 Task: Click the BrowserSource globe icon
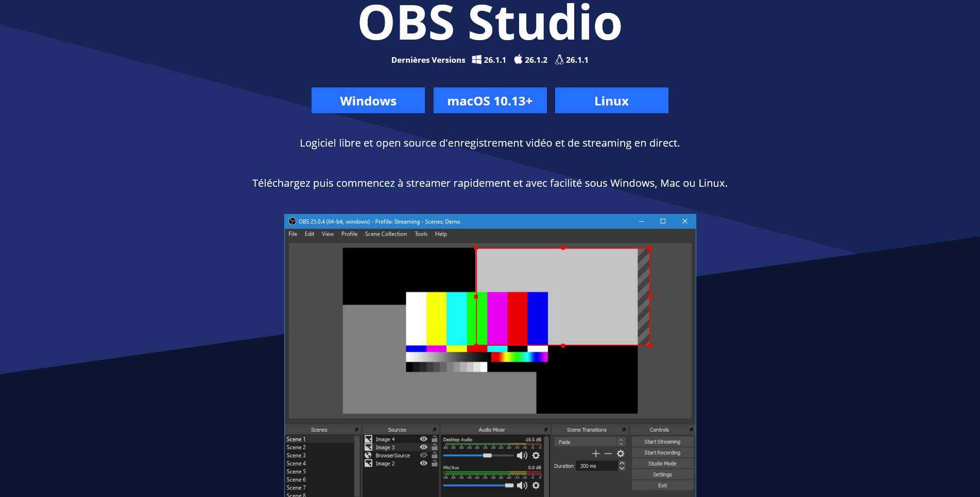[x=368, y=455]
